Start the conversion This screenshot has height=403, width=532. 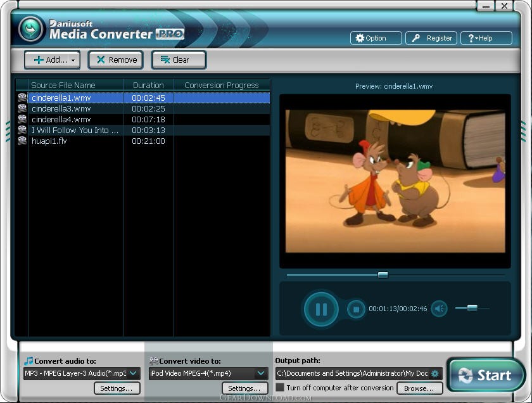click(x=486, y=375)
